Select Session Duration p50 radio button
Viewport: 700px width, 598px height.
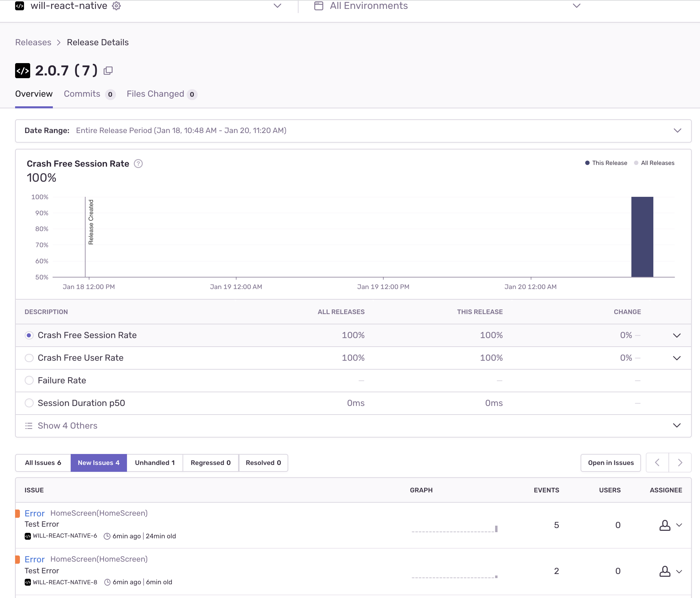coord(29,403)
